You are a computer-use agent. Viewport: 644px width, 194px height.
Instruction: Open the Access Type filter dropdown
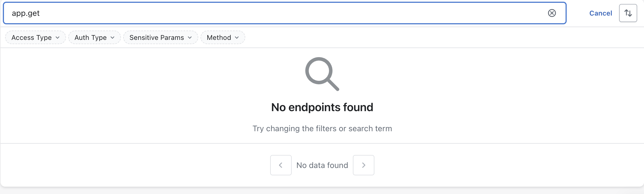point(35,37)
